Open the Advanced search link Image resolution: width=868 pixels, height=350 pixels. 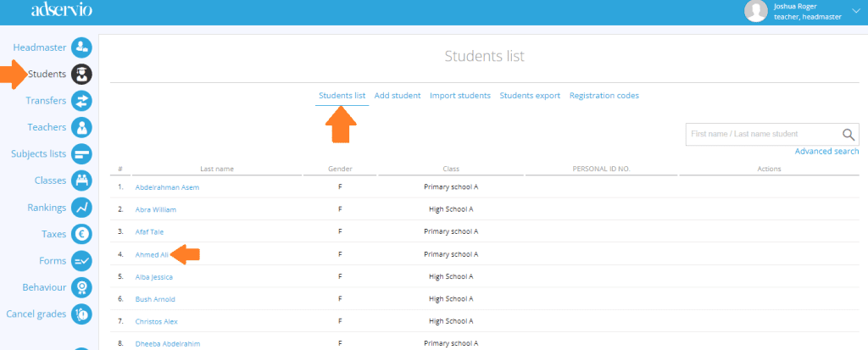click(826, 151)
